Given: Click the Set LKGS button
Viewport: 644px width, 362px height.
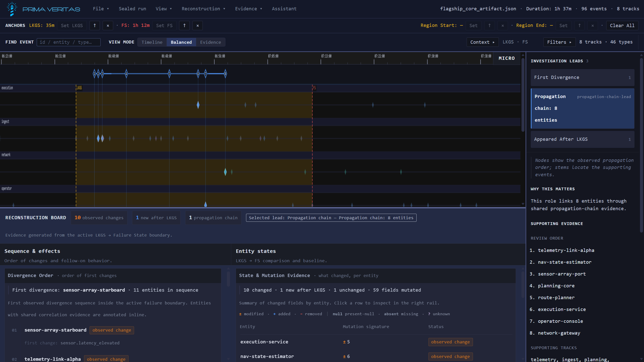Looking at the screenshot, I should point(72,25).
